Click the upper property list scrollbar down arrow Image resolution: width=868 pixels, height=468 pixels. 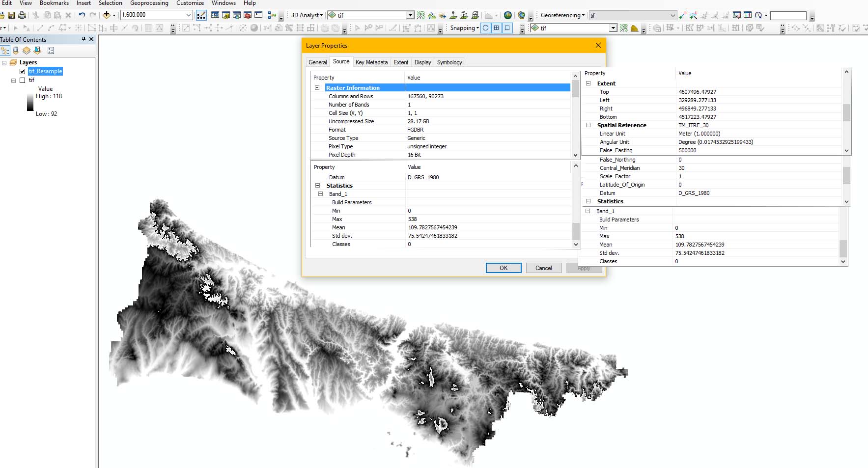[x=576, y=155]
